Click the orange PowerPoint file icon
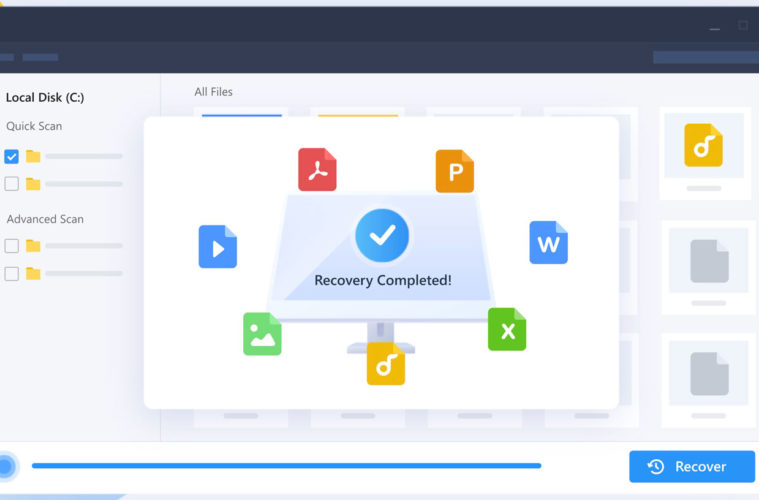The height and width of the screenshot is (500, 759). click(454, 171)
